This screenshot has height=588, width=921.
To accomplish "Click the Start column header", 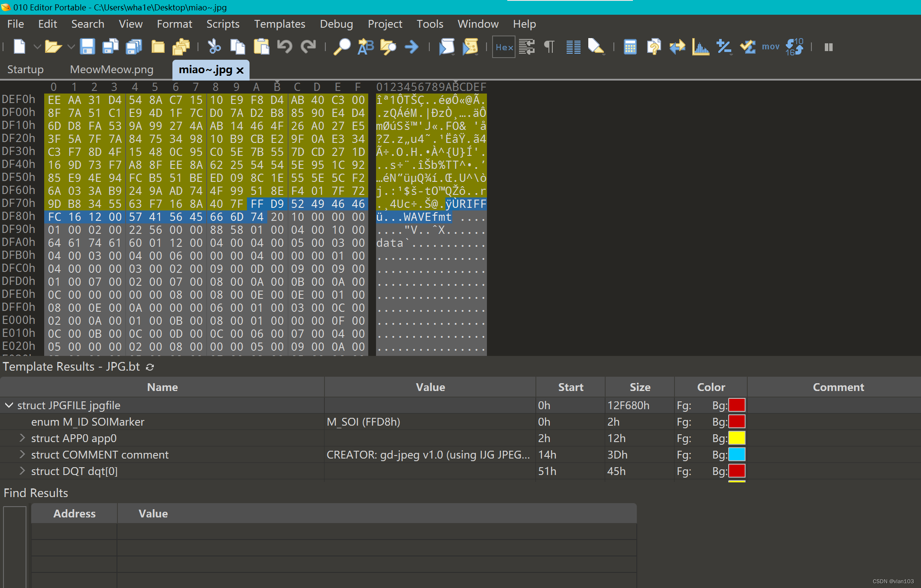I will 571,387.
